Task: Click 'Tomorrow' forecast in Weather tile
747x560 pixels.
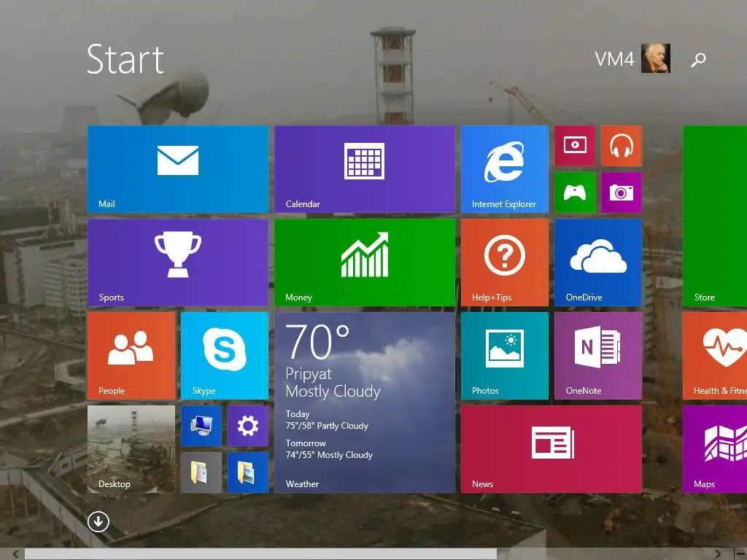Action: coord(306,443)
